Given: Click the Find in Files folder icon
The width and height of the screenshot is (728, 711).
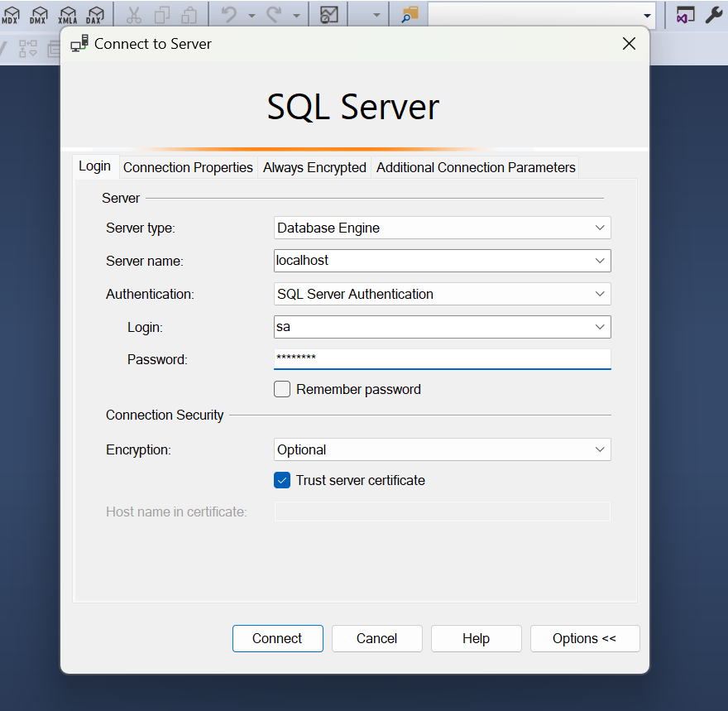Looking at the screenshot, I should [x=409, y=15].
